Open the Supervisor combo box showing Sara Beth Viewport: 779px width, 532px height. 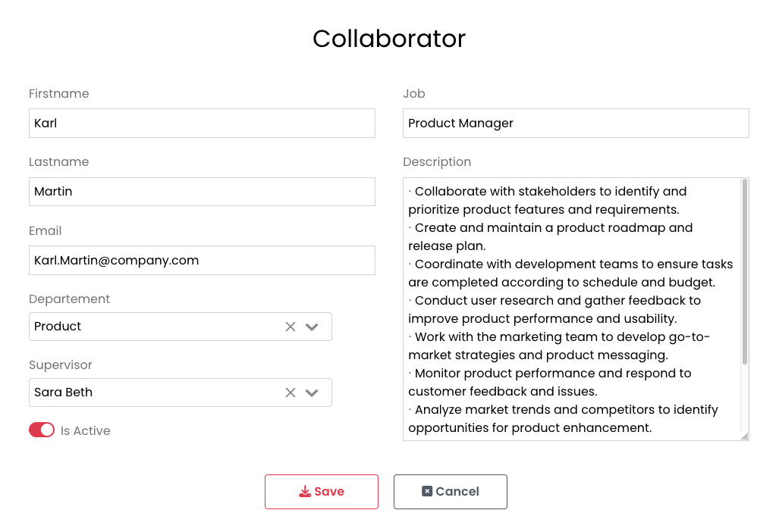point(152,393)
